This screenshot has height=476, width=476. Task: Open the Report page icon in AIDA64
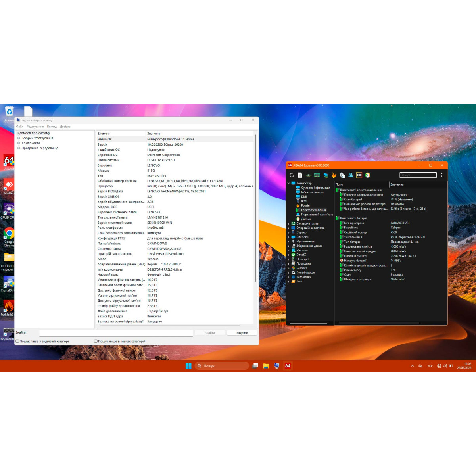coord(300,175)
